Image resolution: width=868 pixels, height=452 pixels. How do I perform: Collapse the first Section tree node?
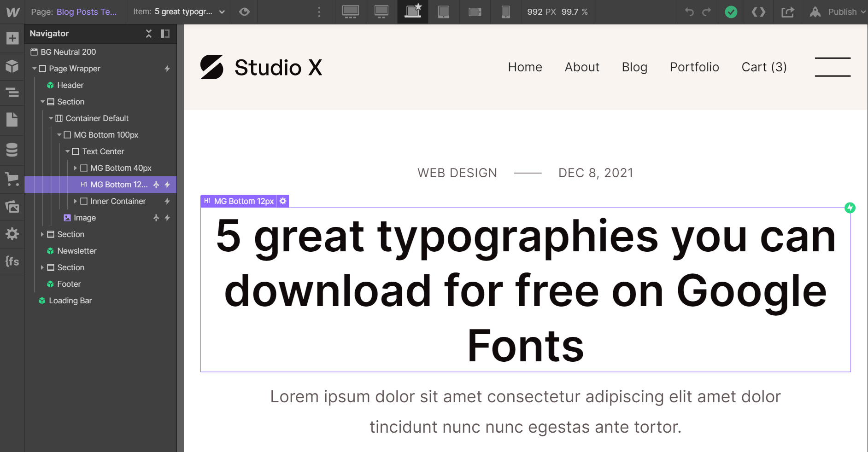pos(42,102)
